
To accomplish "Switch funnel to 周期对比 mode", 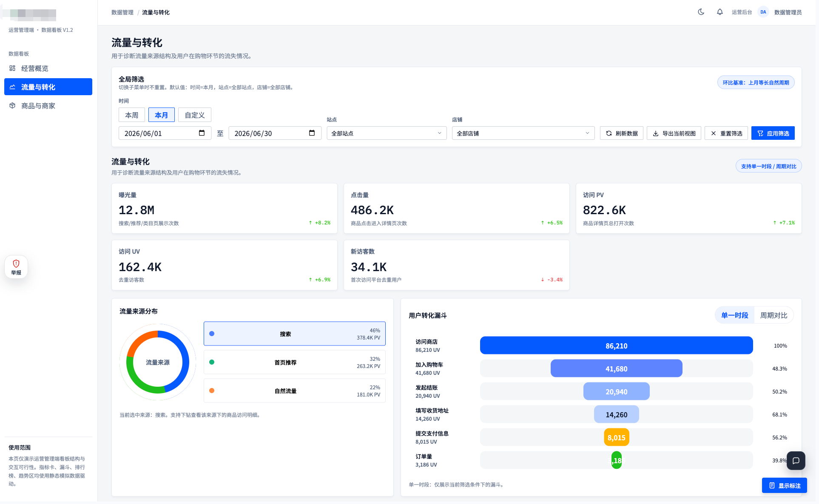I will coord(773,315).
